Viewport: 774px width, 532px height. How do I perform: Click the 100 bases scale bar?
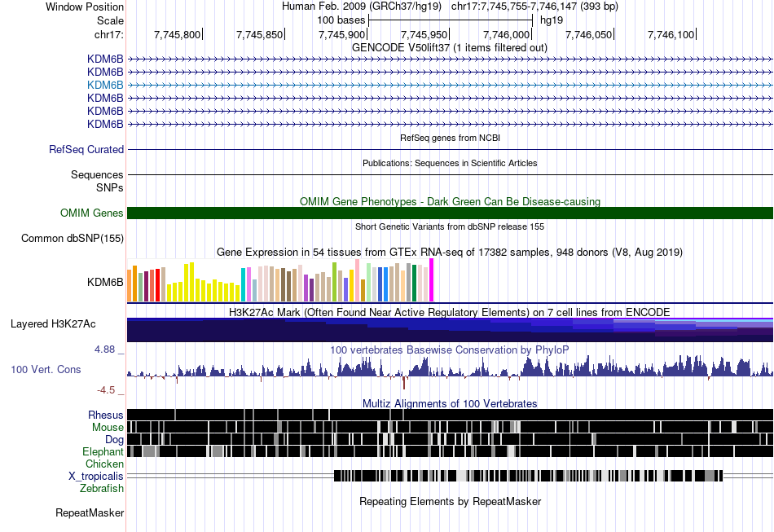coord(451,20)
